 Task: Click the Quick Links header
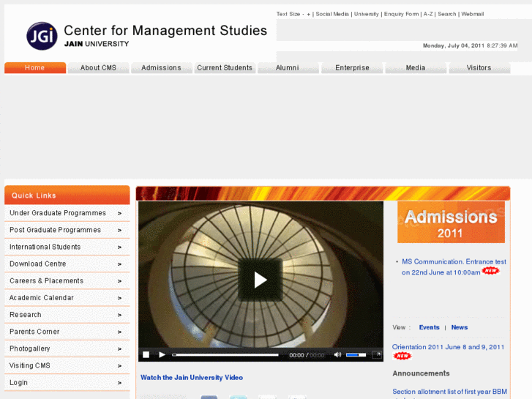click(x=67, y=195)
